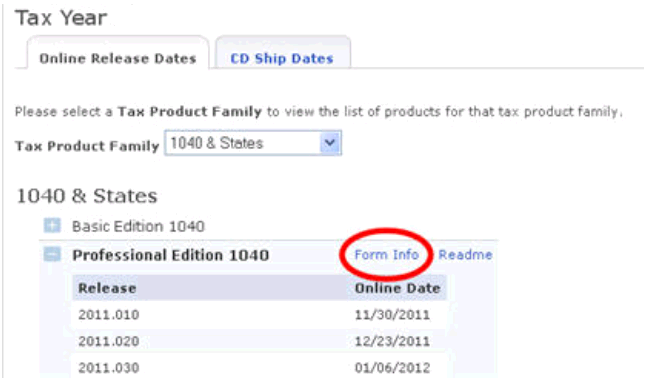Select release row 2011.030
This screenshot has width=650, height=392.
pos(260,367)
